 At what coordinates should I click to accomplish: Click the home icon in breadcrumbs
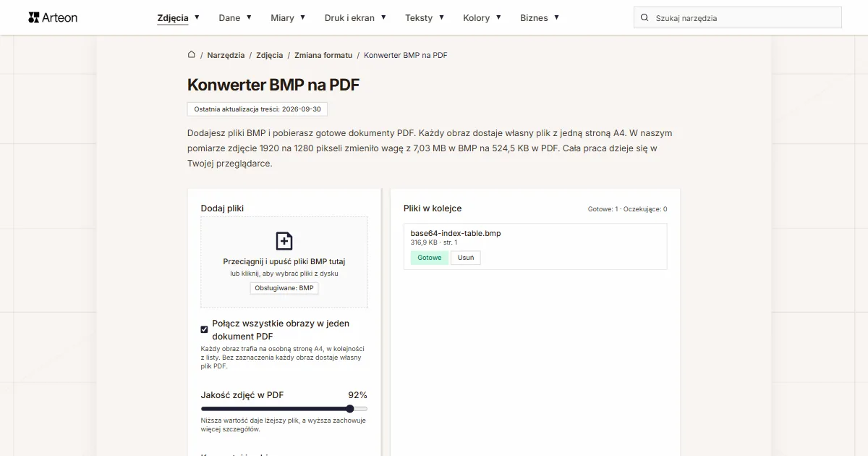(192, 54)
